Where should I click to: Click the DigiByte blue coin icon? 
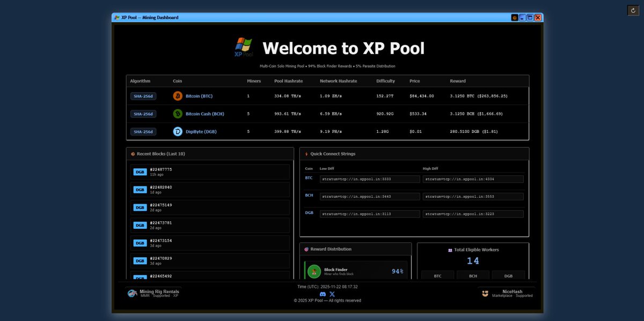pos(178,131)
